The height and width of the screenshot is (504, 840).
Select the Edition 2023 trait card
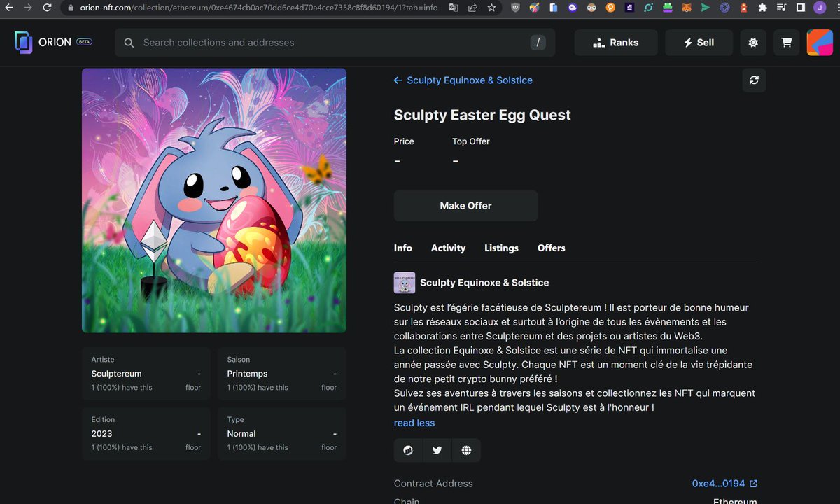pos(146,434)
